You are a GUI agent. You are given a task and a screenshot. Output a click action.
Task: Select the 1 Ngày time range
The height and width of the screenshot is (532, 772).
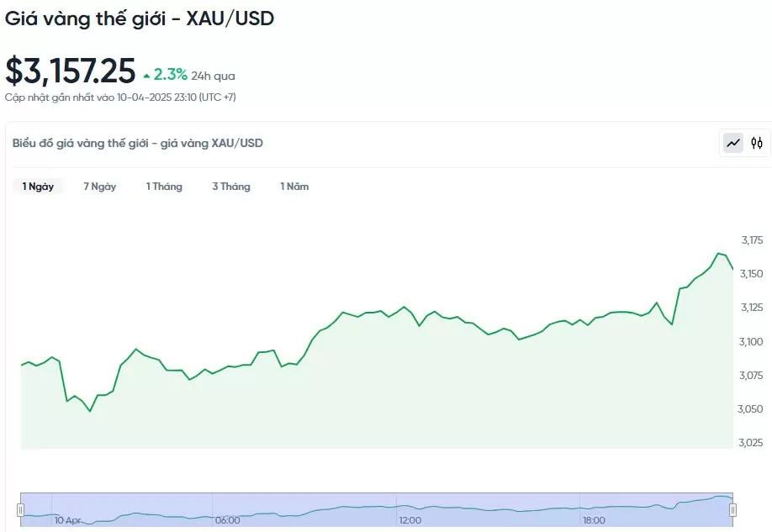(38, 187)
